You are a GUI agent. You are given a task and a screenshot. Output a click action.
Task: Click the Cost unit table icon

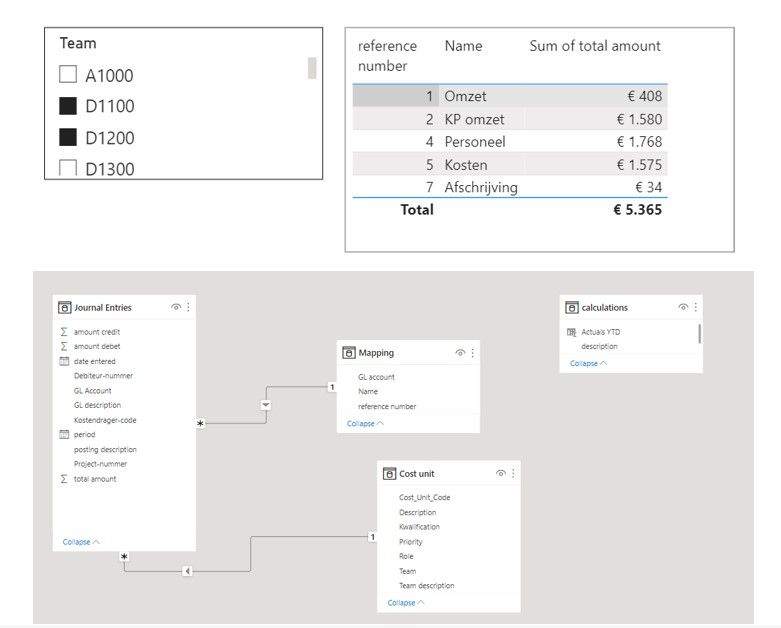(390, 474)
